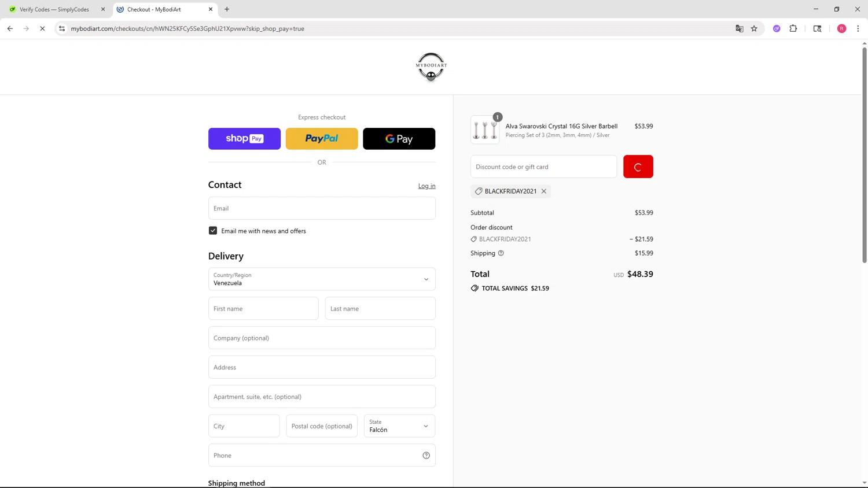This screenshot has width=868, height=488.
Task: Bookmark this page with the star icon
Action: tap(754, 28)
